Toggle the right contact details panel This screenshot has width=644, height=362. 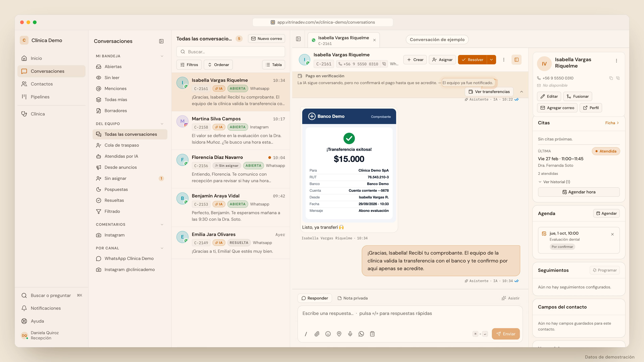(x=517, y=60)
